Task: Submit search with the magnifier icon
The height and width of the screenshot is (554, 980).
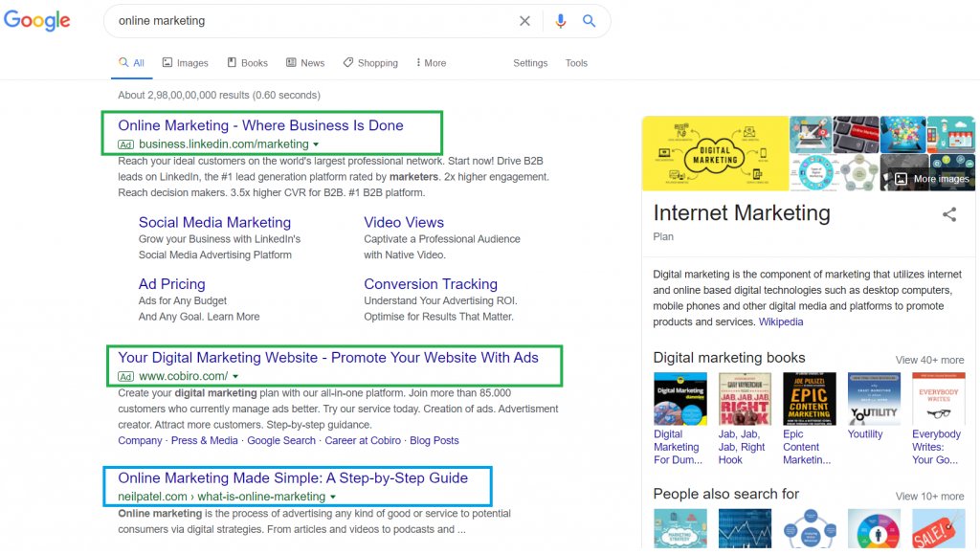Action: tap(589, 21)
